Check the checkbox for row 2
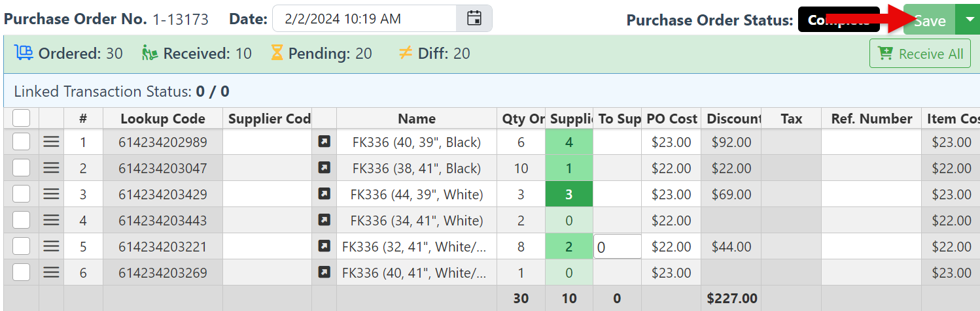The image size is (980, 311). click(x=22, y=168)
